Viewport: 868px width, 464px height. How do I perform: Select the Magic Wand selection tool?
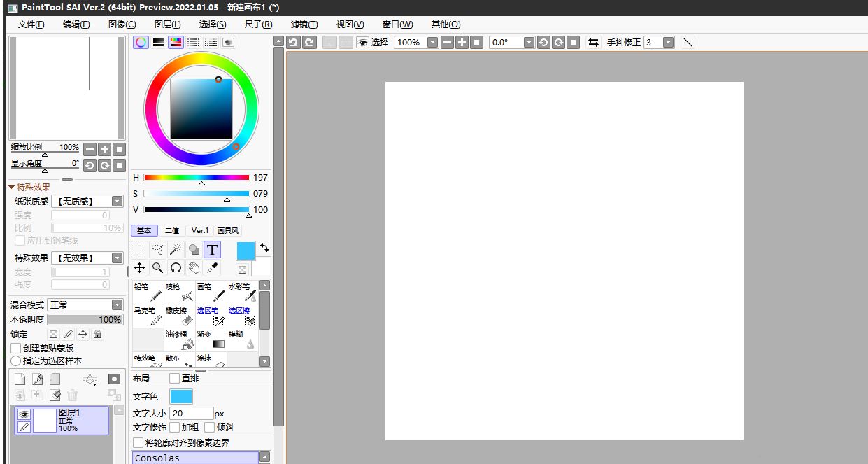coord(176,250)
